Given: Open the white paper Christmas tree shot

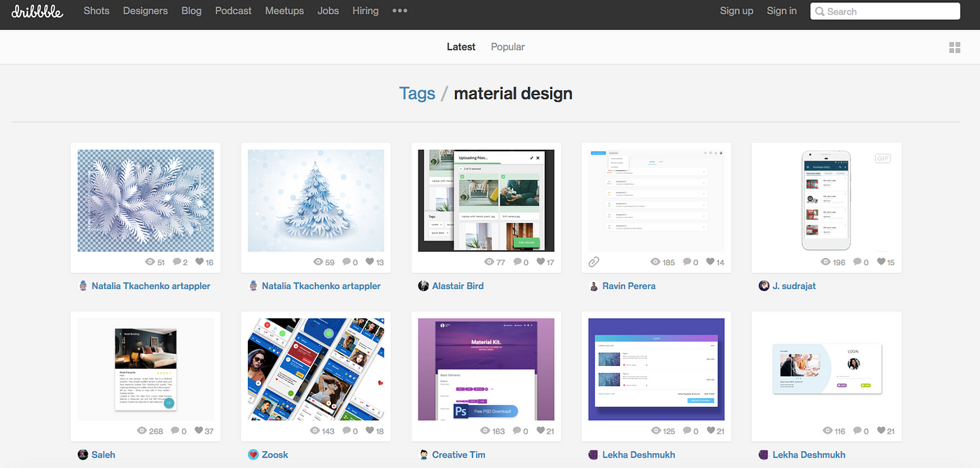Looking at the screenshot, I should [x=316, y=201].
